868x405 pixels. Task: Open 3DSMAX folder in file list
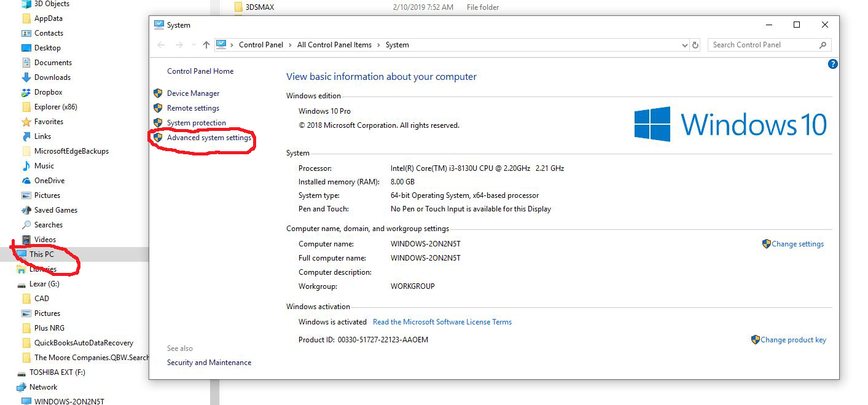[x=259, y=7]
